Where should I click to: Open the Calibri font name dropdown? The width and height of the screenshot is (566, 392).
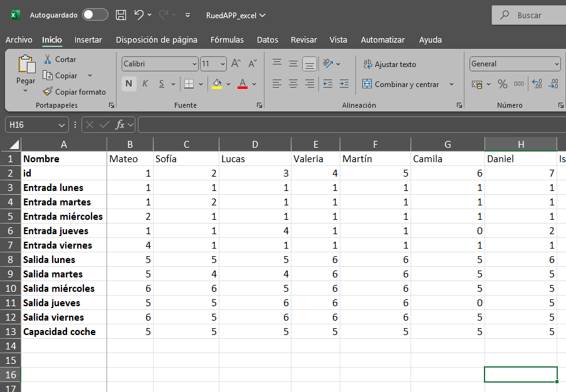(194, 64)
